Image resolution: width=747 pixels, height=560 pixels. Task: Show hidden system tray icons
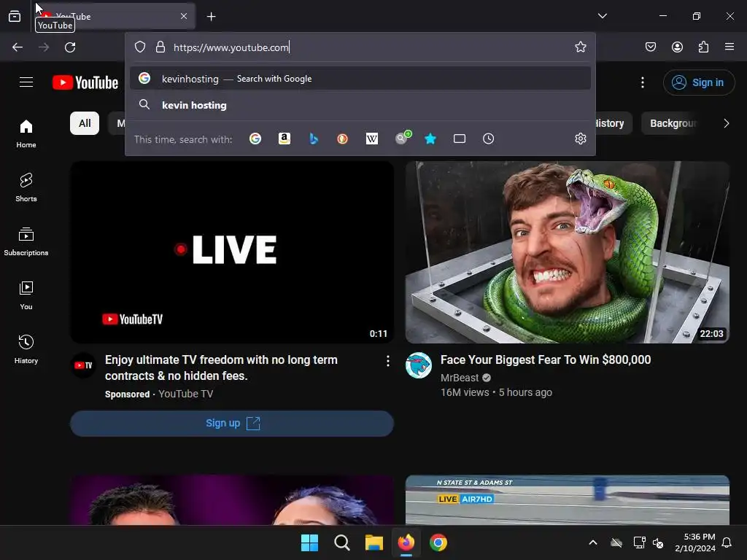pyautogui.click(x=592, y=542)
